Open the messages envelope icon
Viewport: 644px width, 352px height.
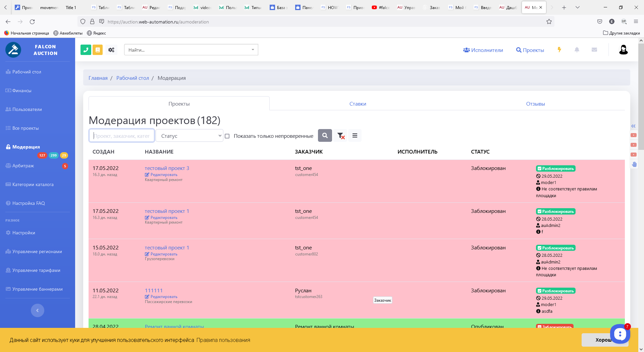(594, 50)
